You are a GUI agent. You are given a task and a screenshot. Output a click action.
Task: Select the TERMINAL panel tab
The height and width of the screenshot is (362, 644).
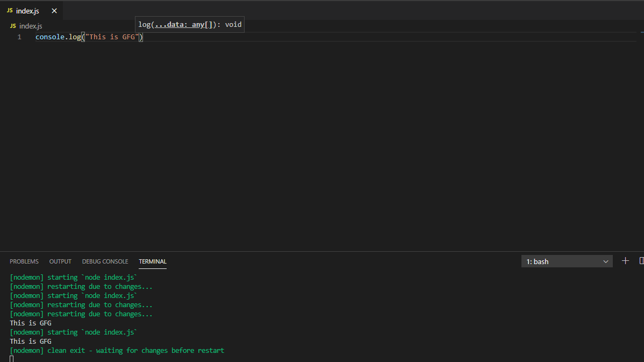[x=153, y=261]
